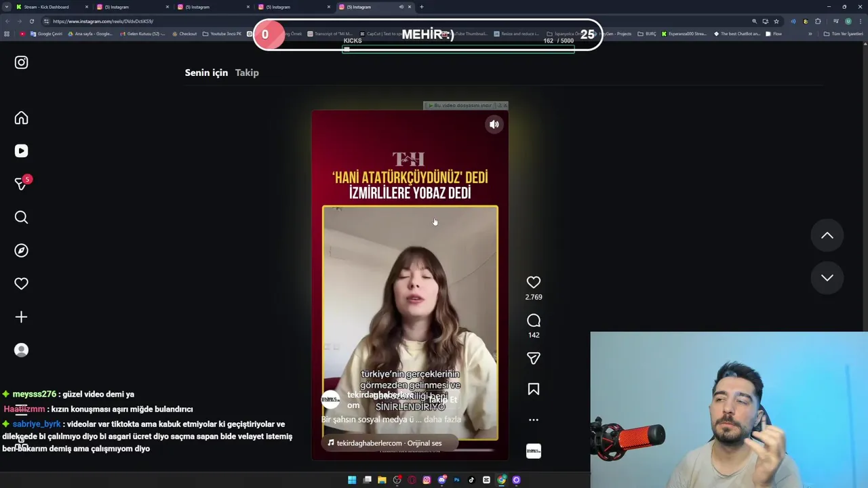The height and width of the screenshot is (488, 868).
Task: Open Search in the Instagram sidebar
Action: tap(21, 218)
